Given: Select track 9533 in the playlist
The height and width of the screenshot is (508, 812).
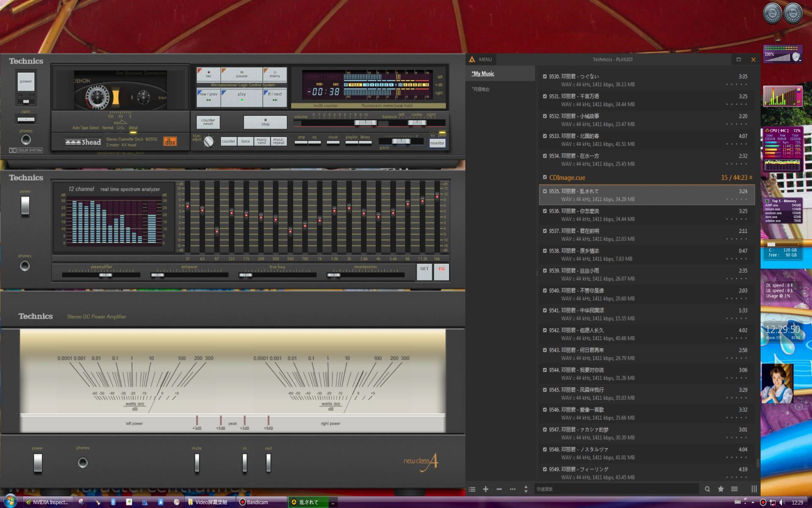Looking at the screenshot, I should tap(647, 140).
